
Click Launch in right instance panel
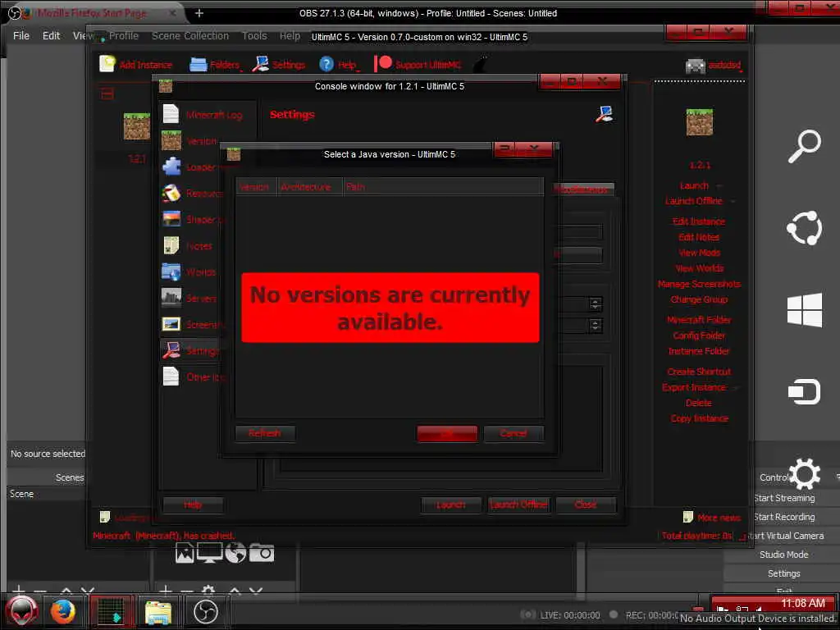tap(694, 185)
